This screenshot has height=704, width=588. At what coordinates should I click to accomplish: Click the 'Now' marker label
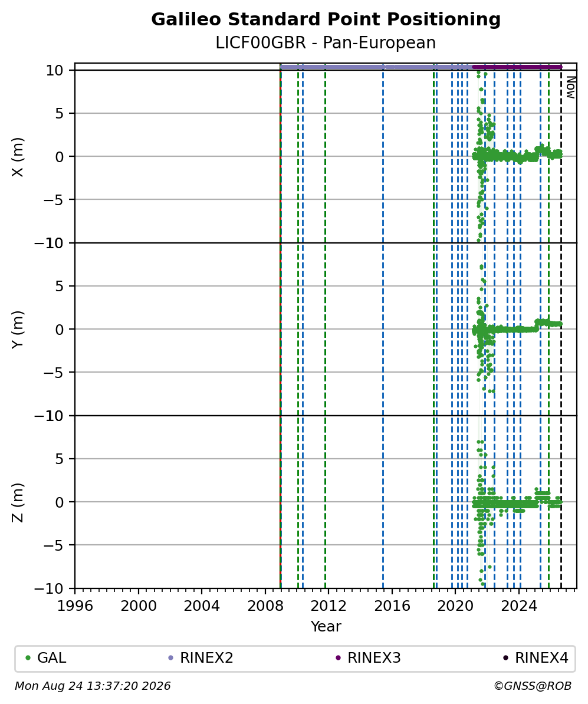click(x=570, y=87)
